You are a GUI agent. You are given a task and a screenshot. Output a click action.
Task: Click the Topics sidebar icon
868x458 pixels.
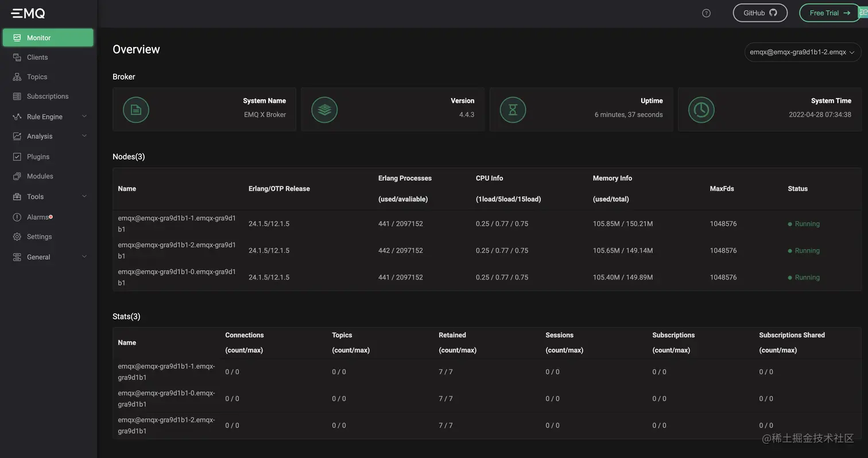17,77
